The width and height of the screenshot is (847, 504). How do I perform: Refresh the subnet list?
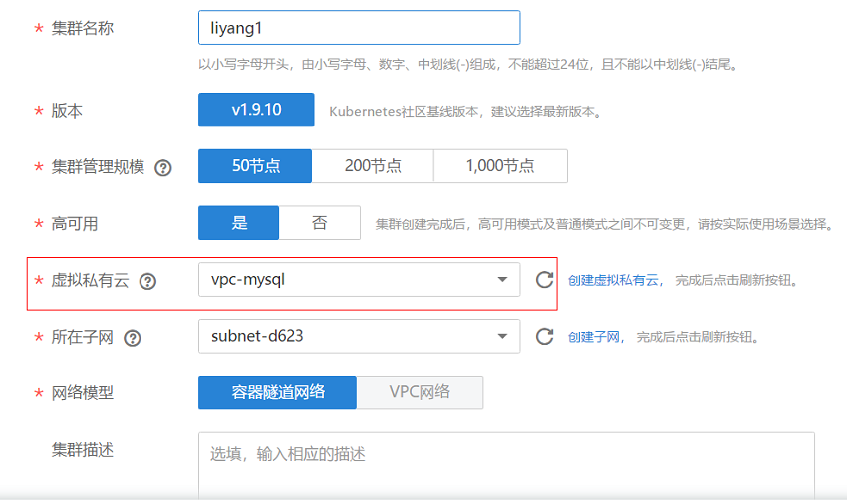tap(544, 336)
